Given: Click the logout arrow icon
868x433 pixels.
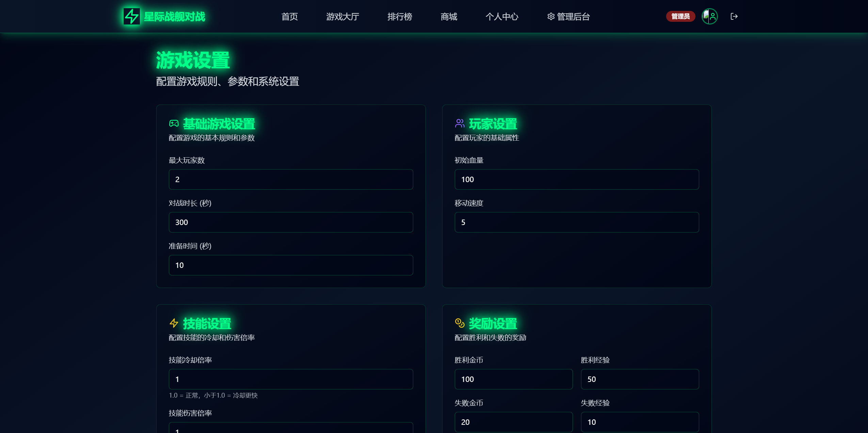Looking at the screenshot, I should 734,16.
